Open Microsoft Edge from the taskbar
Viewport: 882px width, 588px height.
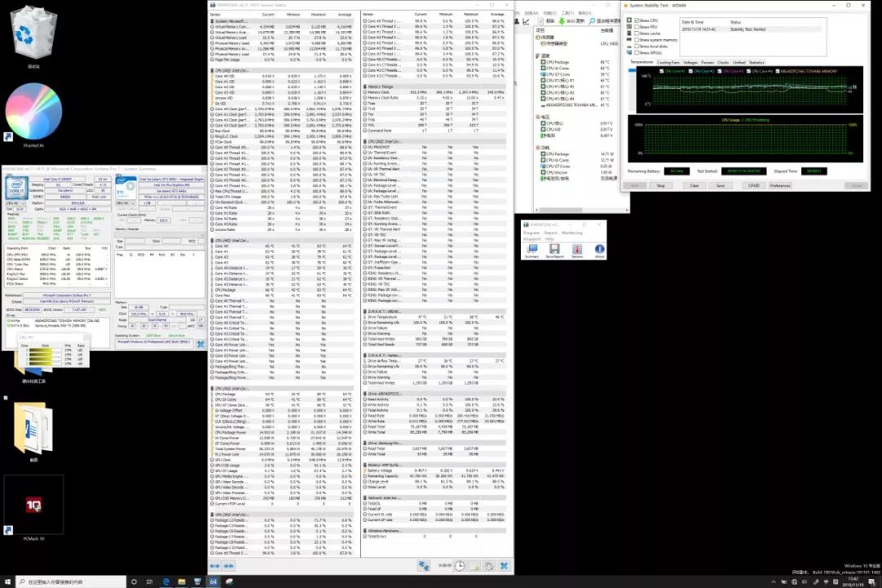(x=166, y=581)
